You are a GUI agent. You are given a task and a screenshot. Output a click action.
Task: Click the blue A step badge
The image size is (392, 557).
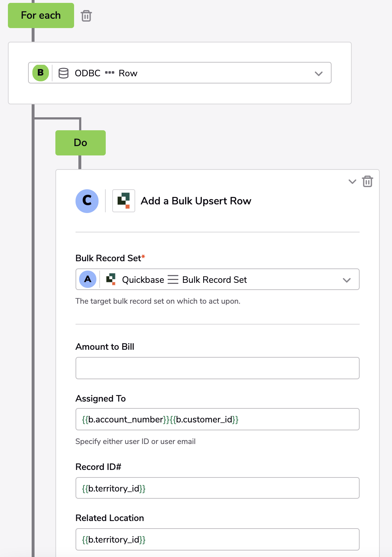pyautogui.click(x=88, y=279)
